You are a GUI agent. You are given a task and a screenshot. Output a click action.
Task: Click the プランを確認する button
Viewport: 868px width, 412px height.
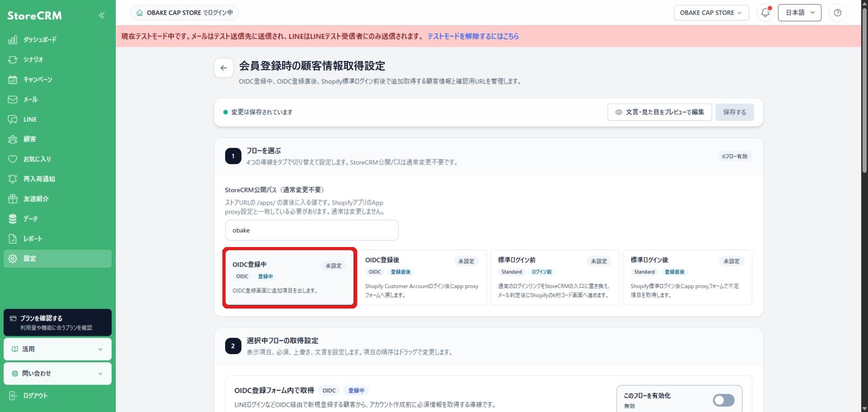pyautogui.click(x=57, y=322)
